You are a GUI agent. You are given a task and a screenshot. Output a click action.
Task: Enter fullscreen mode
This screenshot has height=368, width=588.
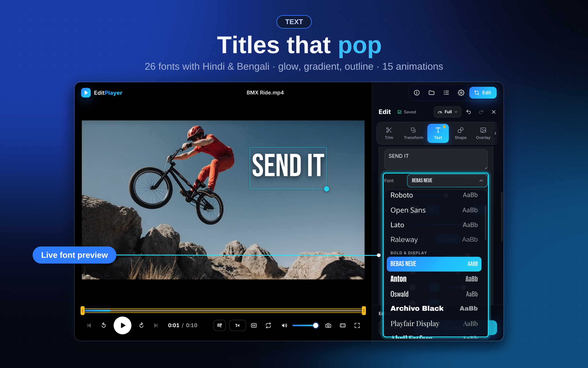357,325
